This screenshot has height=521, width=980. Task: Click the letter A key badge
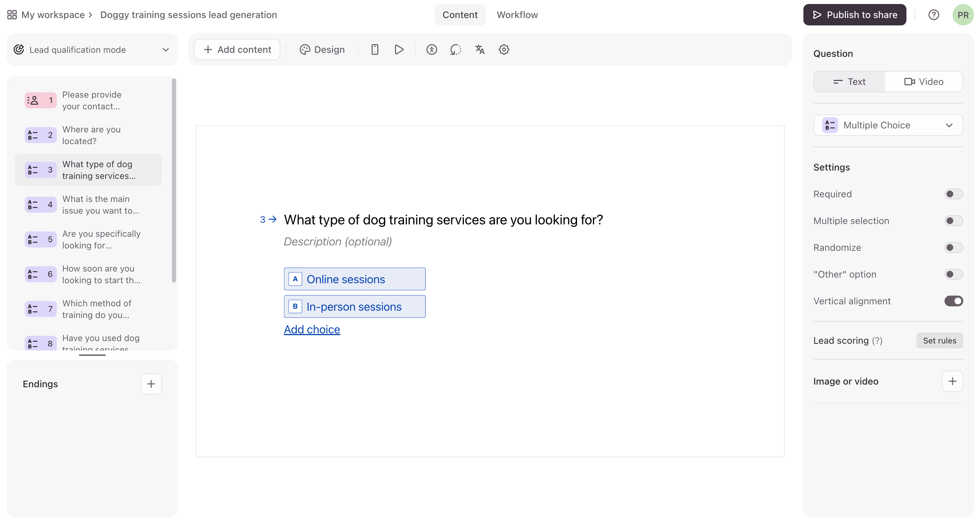click(295, 279)
